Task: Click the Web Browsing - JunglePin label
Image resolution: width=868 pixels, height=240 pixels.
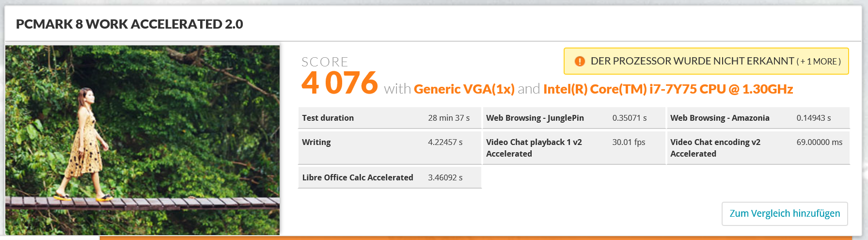Action: click(535, 118)
